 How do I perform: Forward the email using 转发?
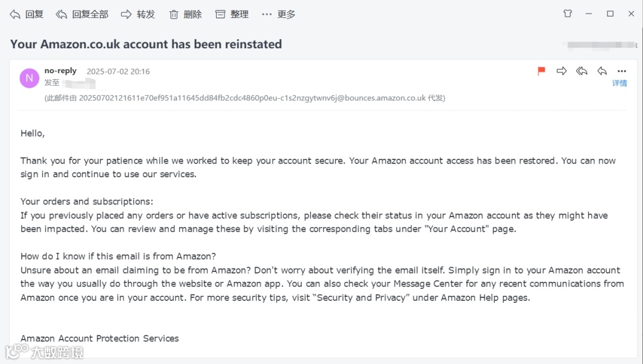138,14
